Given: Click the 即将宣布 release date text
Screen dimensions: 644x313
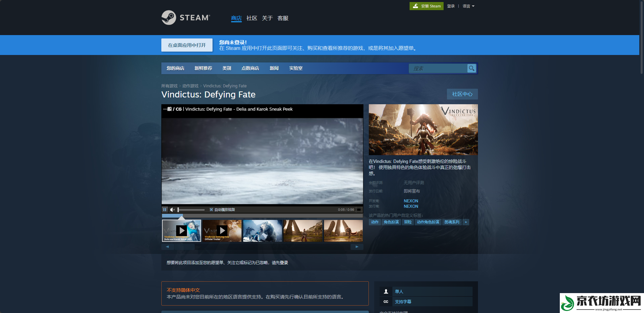Looking at the screenshot, I should point(412,191).
